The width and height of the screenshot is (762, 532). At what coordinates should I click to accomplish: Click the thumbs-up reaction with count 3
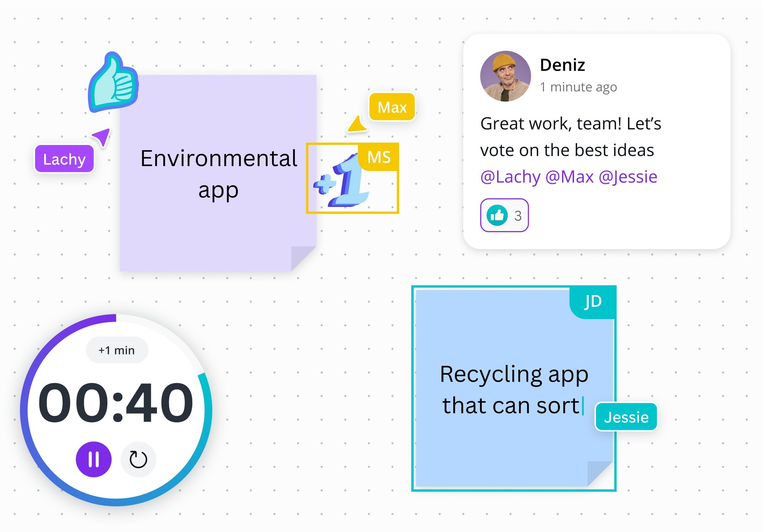tap(504, 215)
